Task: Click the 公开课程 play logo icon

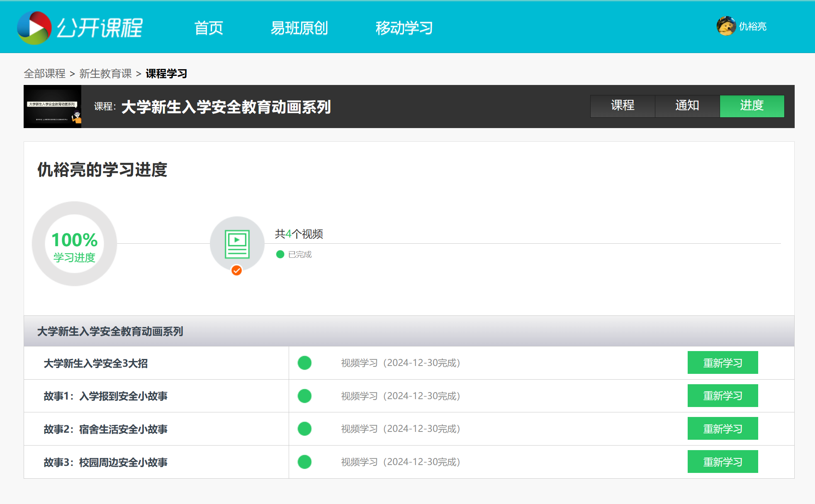Action: coord(34,27)
